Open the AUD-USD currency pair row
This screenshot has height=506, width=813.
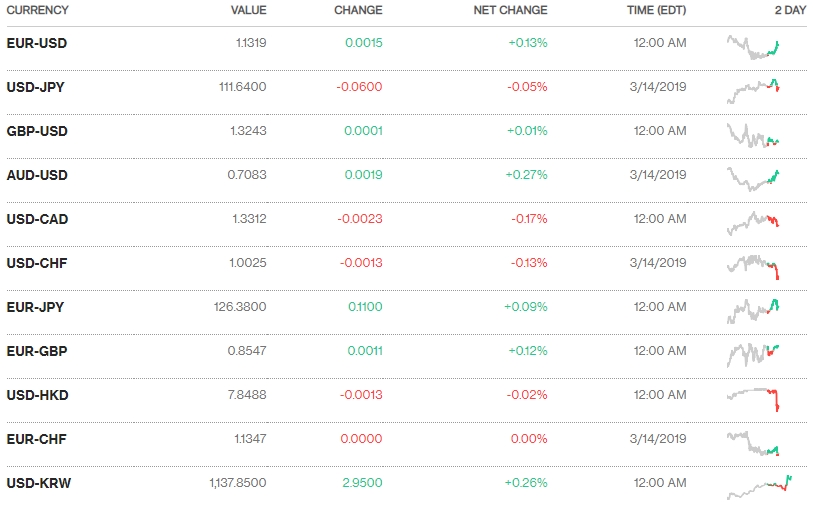pos(37,175)
